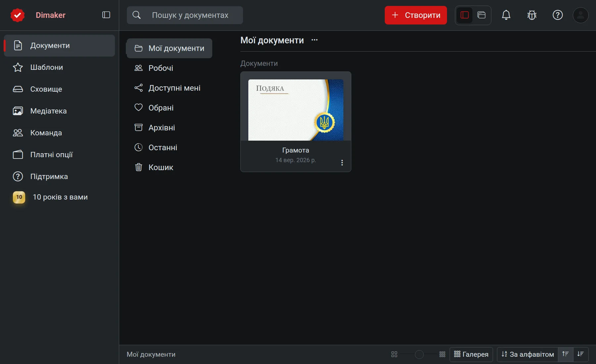Open the help question mark icon
596x364 pixels.
[x=558, y=15]
